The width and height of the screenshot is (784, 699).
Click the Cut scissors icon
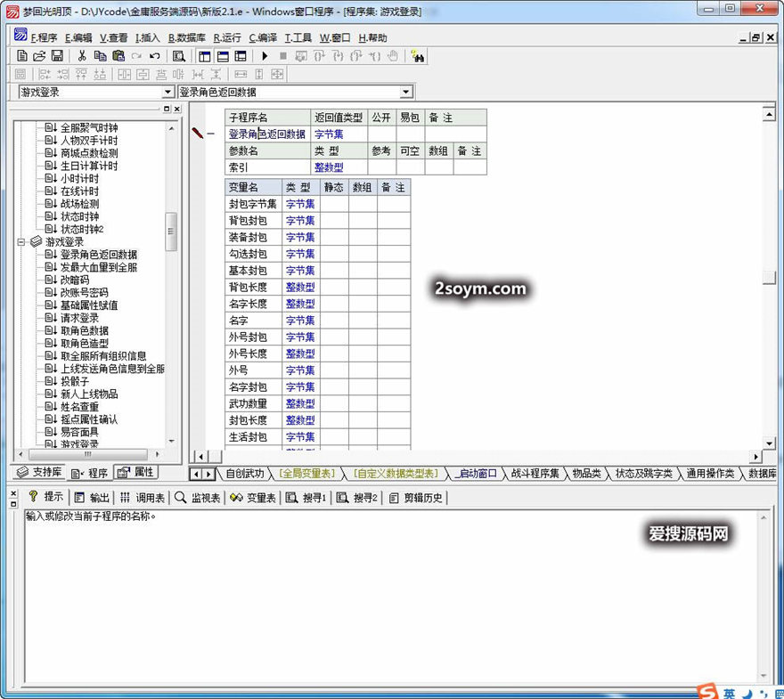(82, 56)
